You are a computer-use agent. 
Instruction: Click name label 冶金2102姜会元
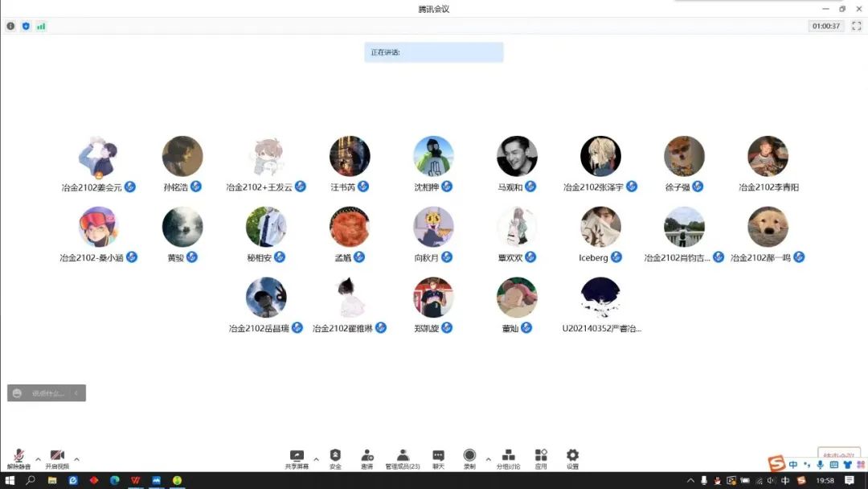click(x=92, y=187)
